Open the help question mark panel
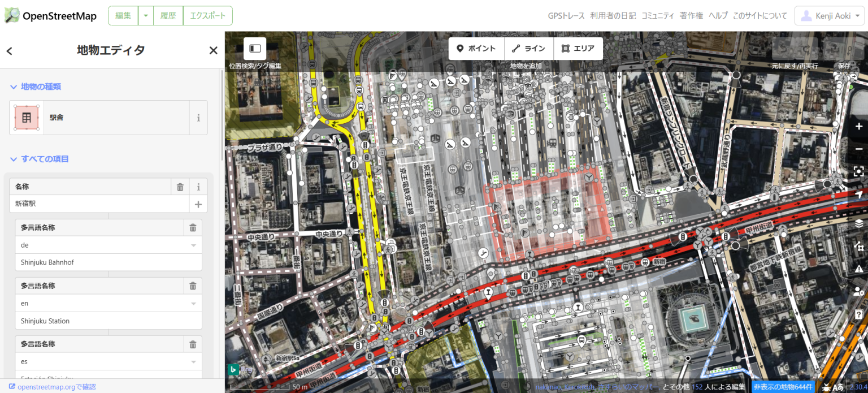Screen dimensions: 868x393 click(x=858, y=314)
